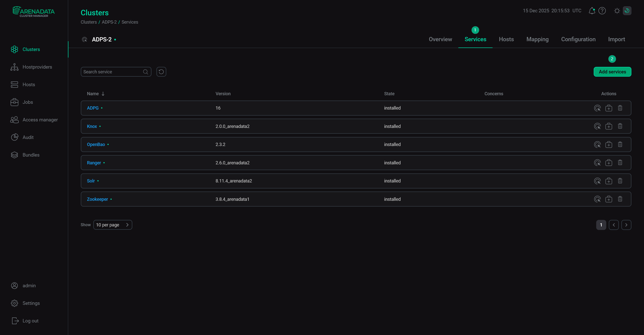Switch to light theme sun icon

click(617, 11)
